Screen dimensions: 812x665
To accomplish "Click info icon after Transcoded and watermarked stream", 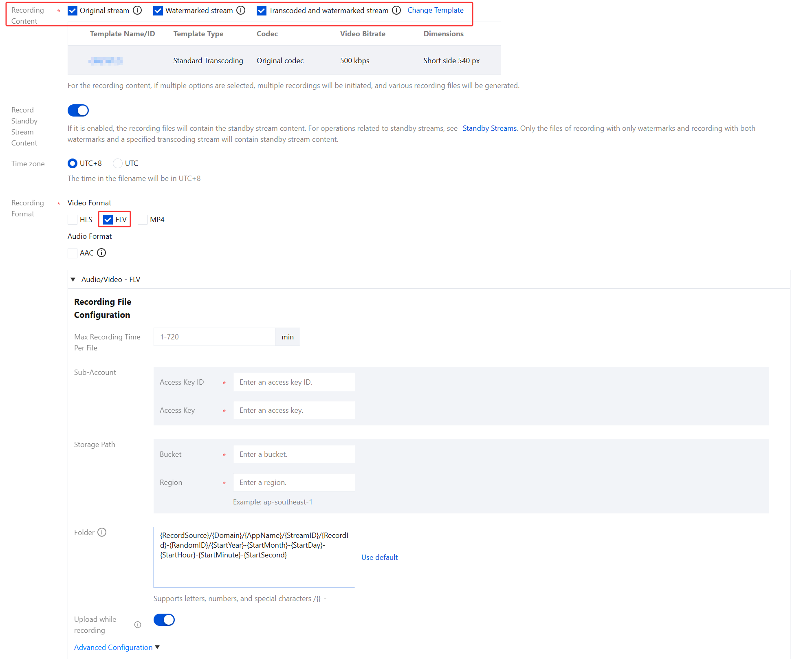I will (396, 10).
